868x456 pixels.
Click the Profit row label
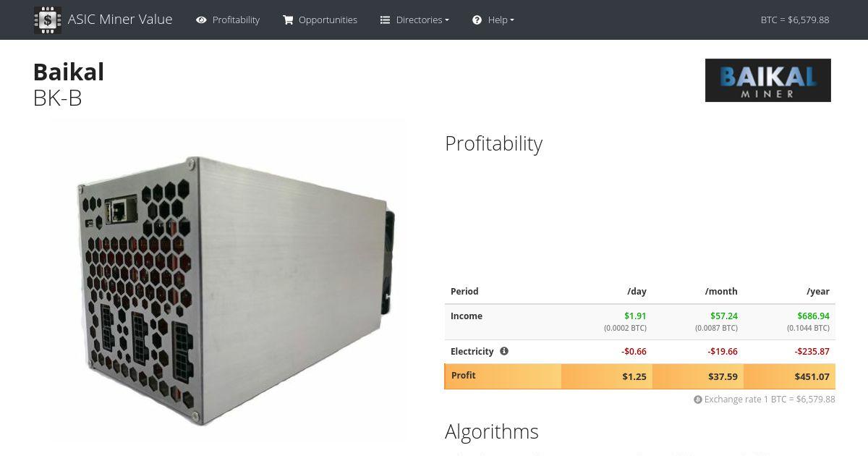click(464, 376)
